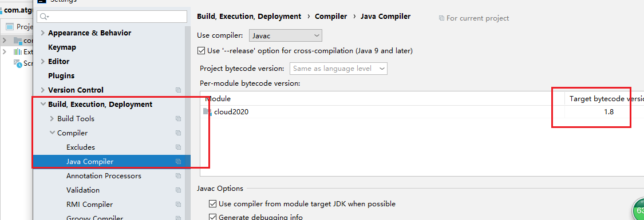
Task: Click the project-level icon beside Version Control
Action: click(178, 90)
